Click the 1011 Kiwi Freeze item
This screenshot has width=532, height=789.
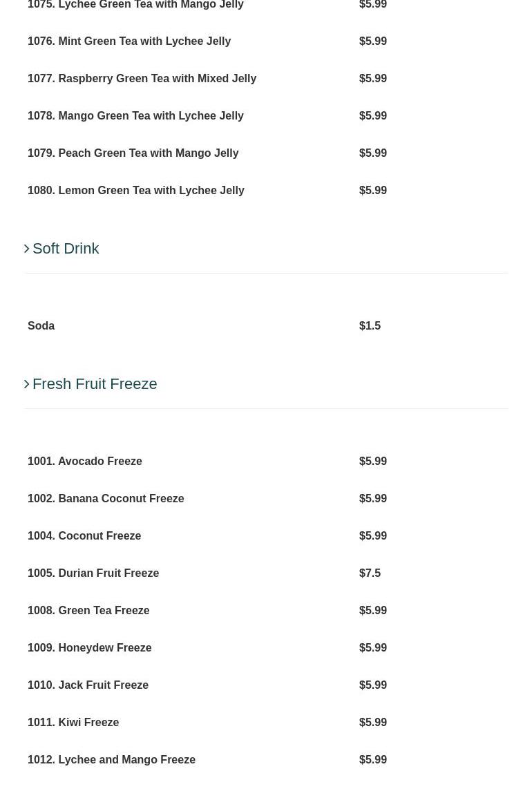[x=73, y=723]
